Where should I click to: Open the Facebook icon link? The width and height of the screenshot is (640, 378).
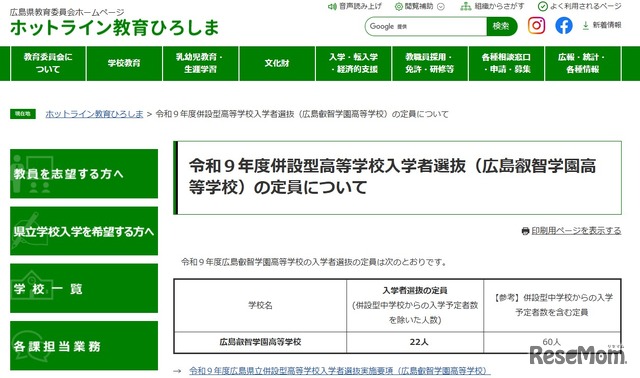click(x=564, y=25)
